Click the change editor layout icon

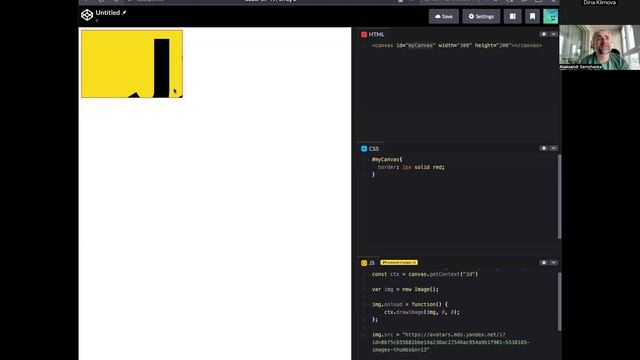[x=513, y=16]
